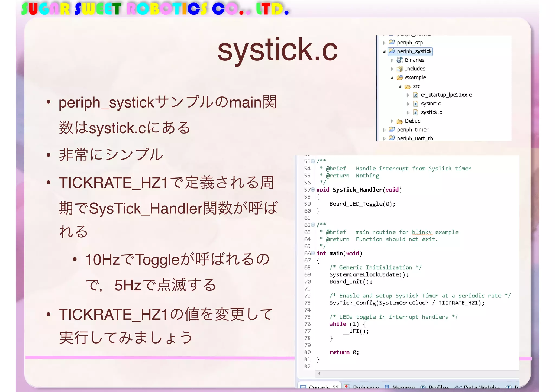Select the Binaries label
Viewport: 555px width, 392px height.
point(415,60)
